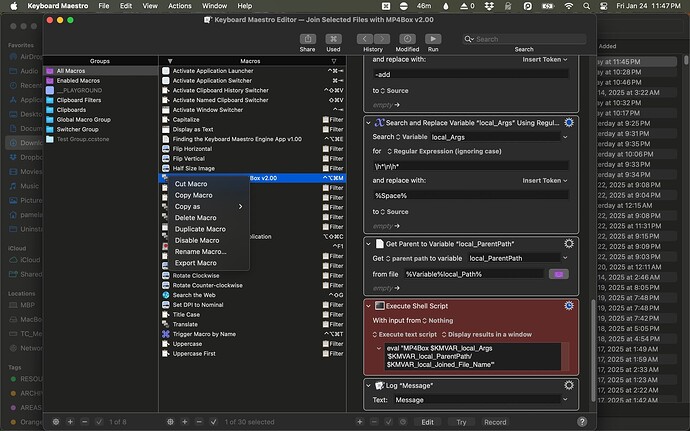Run the macro with Run icon
This screenshot has height=431, width=690.
(433, 39)
